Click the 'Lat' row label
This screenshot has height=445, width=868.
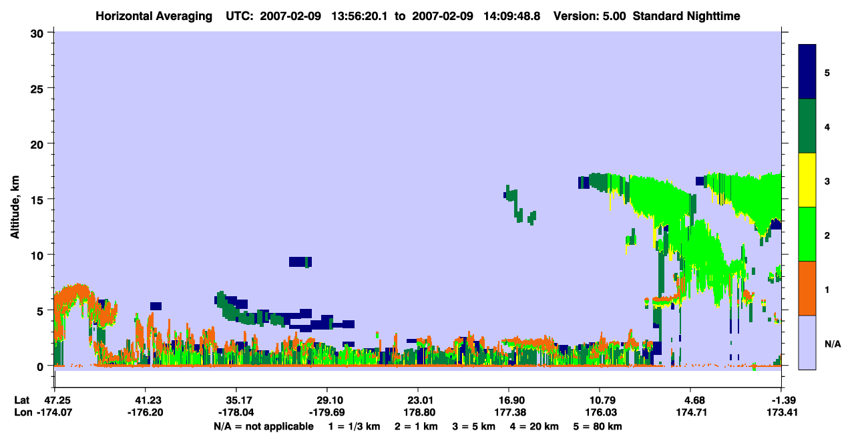pyautogui.click(x=22, y=400)
